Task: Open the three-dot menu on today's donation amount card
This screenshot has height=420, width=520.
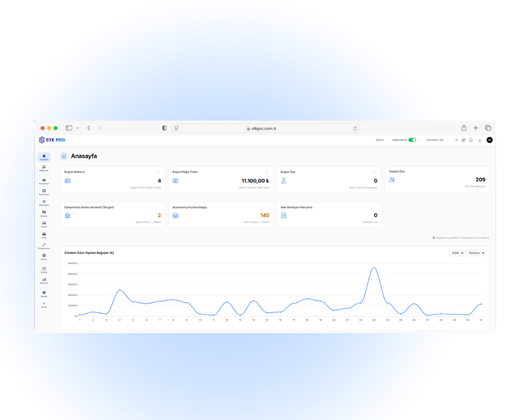Action: [266, 172]
